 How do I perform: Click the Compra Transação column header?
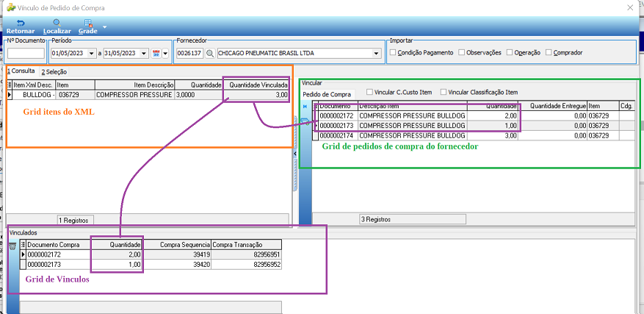pos(247,244)
